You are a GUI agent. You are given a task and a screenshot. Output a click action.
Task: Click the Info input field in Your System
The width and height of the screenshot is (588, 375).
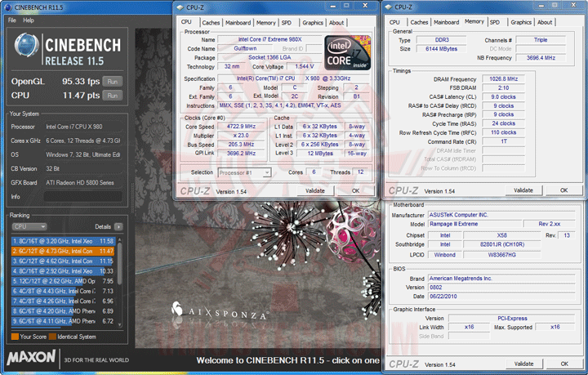point(82,197)
